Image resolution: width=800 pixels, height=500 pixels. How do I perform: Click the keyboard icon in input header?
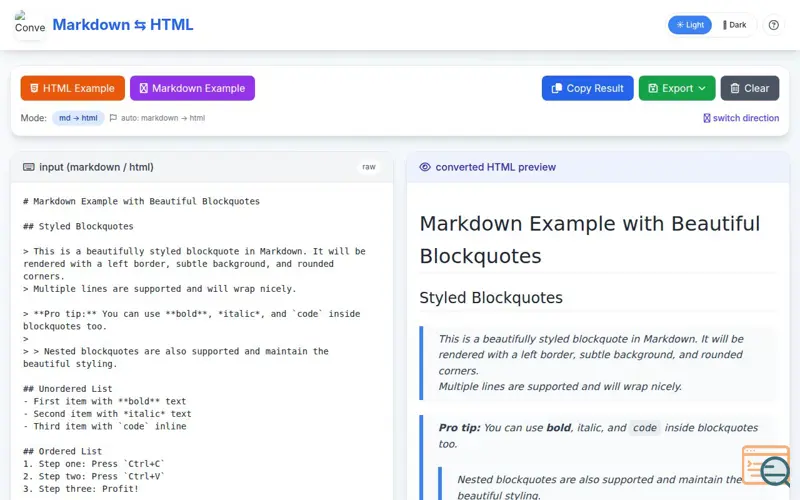(x=29, y=167)
